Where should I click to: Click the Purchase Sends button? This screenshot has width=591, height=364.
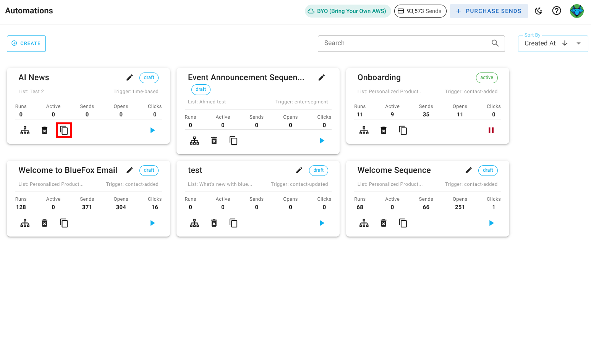(x=489, y=11)
